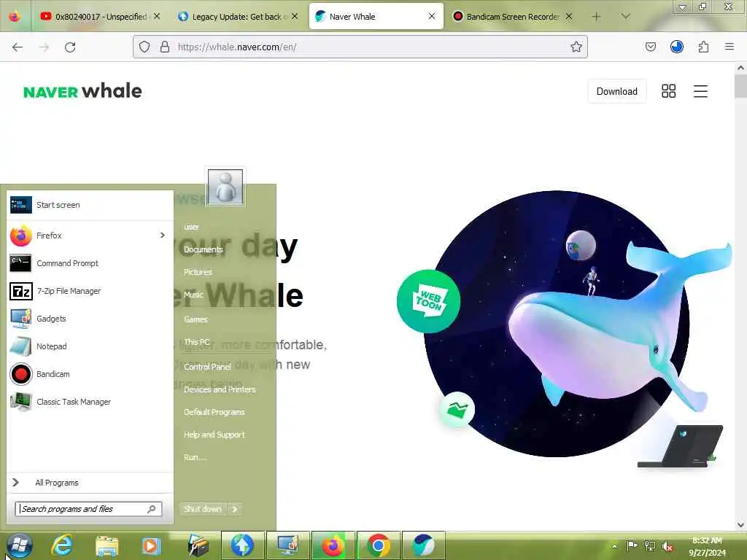The image size is (747, 560).
Task: Open the Firefox application hamburger menu
Action: (x=729, y=47)
